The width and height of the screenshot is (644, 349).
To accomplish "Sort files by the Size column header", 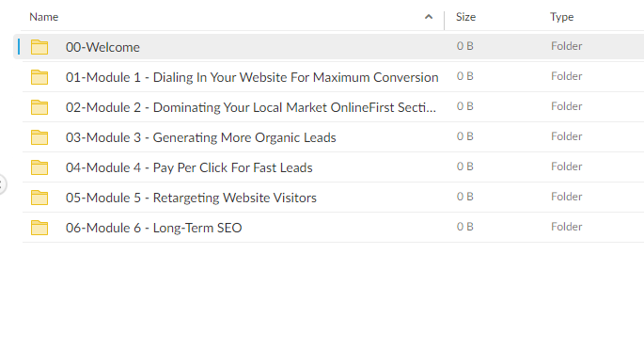I will 465,17.
